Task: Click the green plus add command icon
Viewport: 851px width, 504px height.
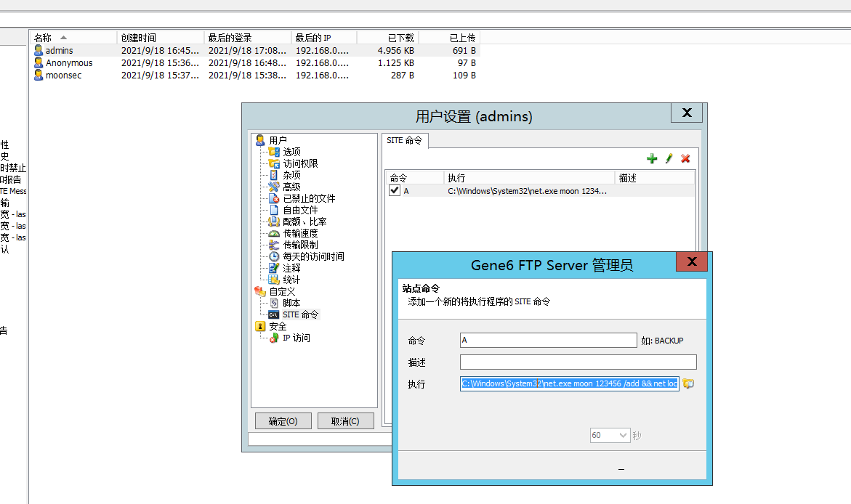Action: click(652, 158)
